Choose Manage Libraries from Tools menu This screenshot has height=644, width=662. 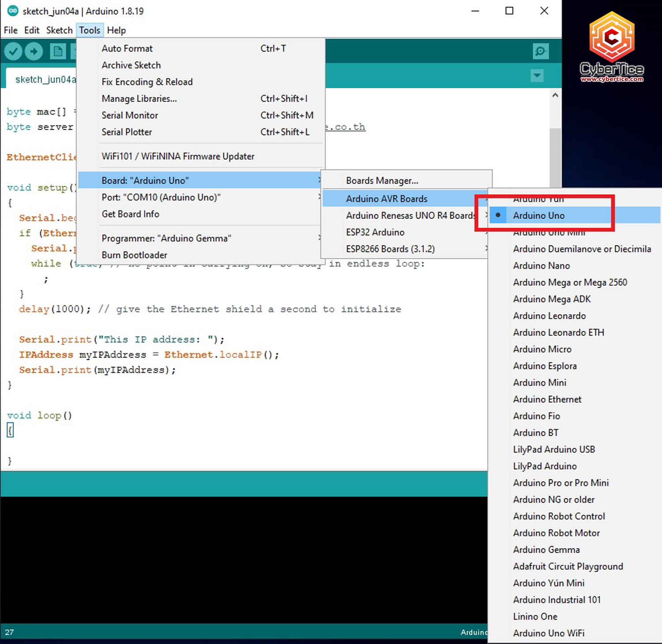[139, 98]
